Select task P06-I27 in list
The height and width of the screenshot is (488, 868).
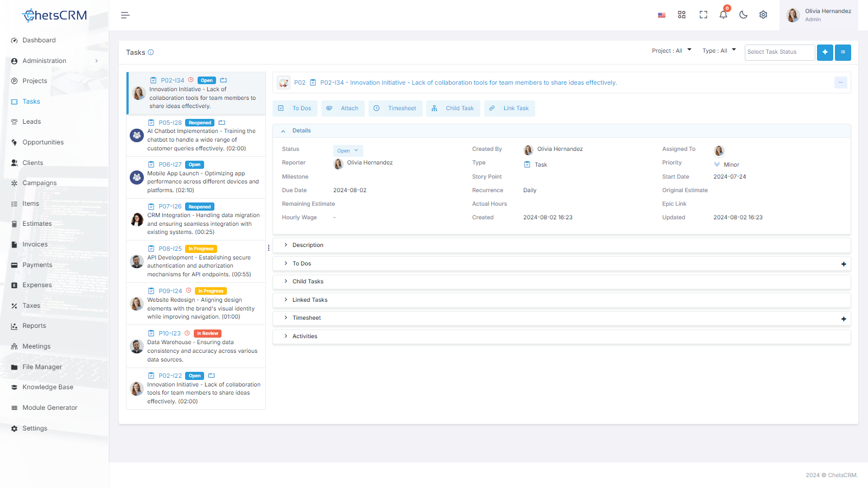tap(196, 178)
